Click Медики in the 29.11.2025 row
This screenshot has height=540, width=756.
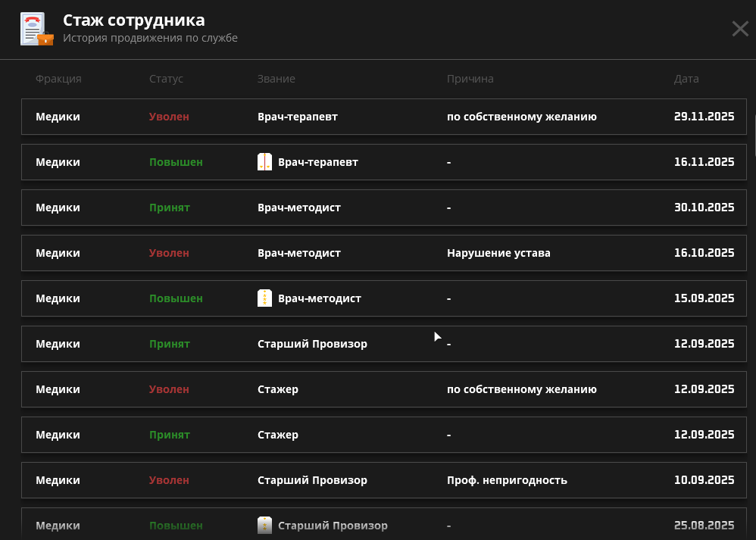coord(58,117)
